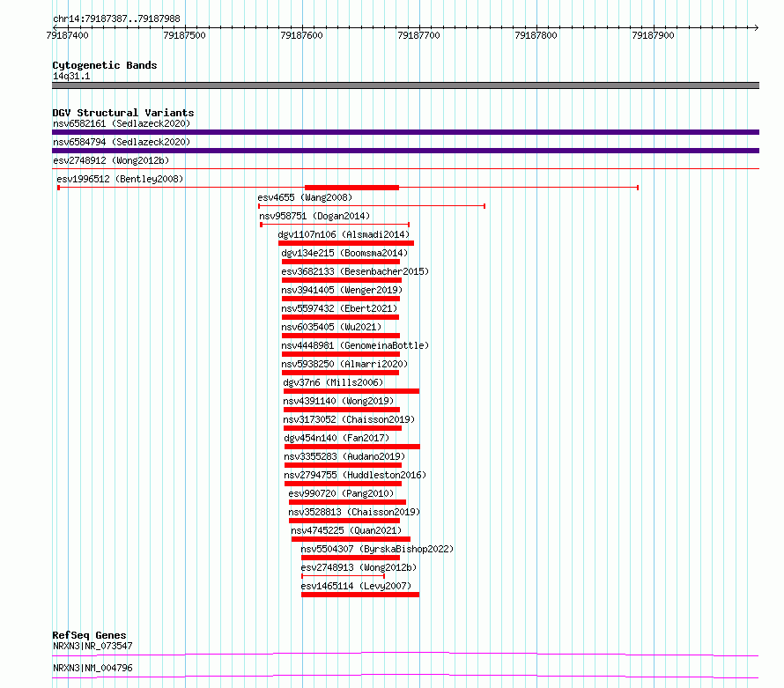Image resolution: width=784 pixels, height=688 pixels.
Task: Click the thick red segment of esv1996512
Action: click(x=352, y=188)
